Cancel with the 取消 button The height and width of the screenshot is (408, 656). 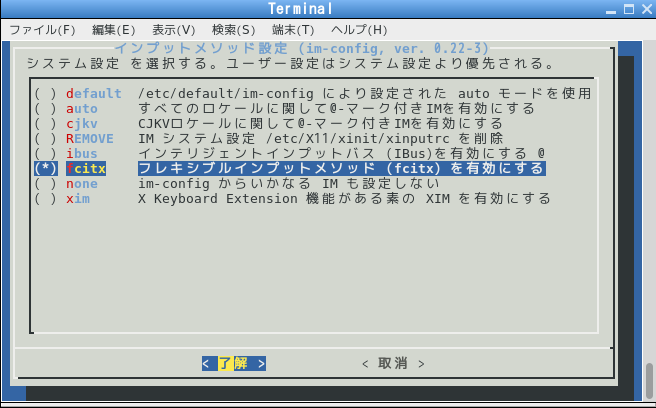tap(393, 363)
